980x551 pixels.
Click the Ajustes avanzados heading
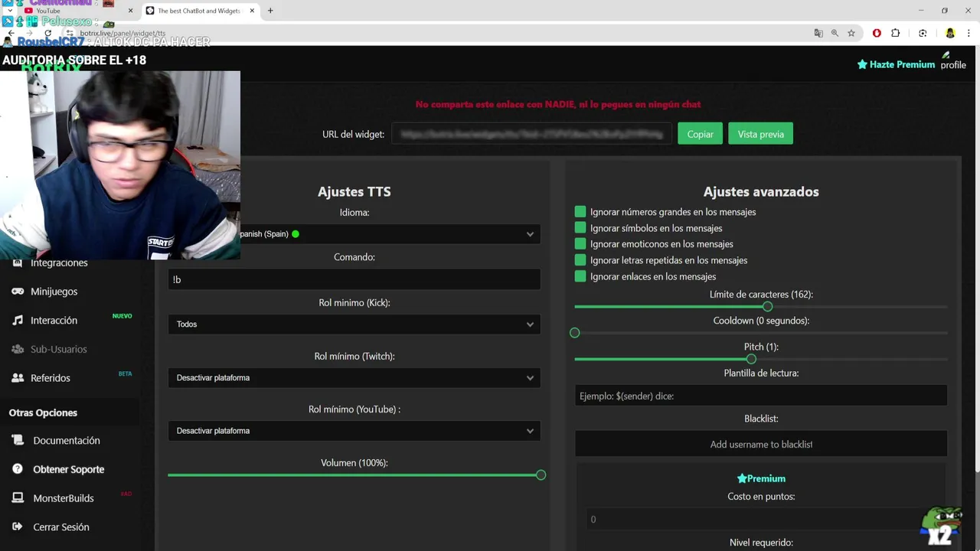[x=761, y=191]
